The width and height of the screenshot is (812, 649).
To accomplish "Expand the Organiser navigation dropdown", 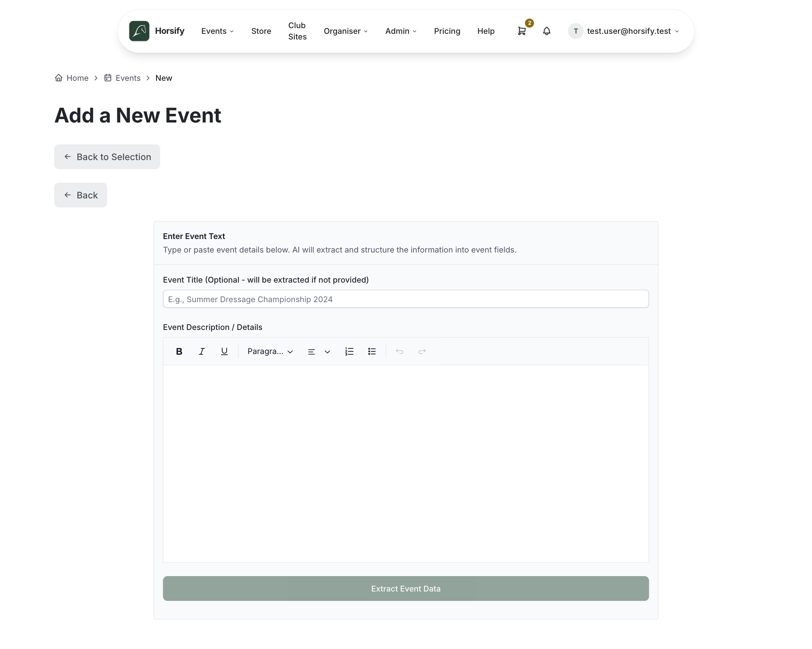I will pyautogui.click(x=346, y=31).
